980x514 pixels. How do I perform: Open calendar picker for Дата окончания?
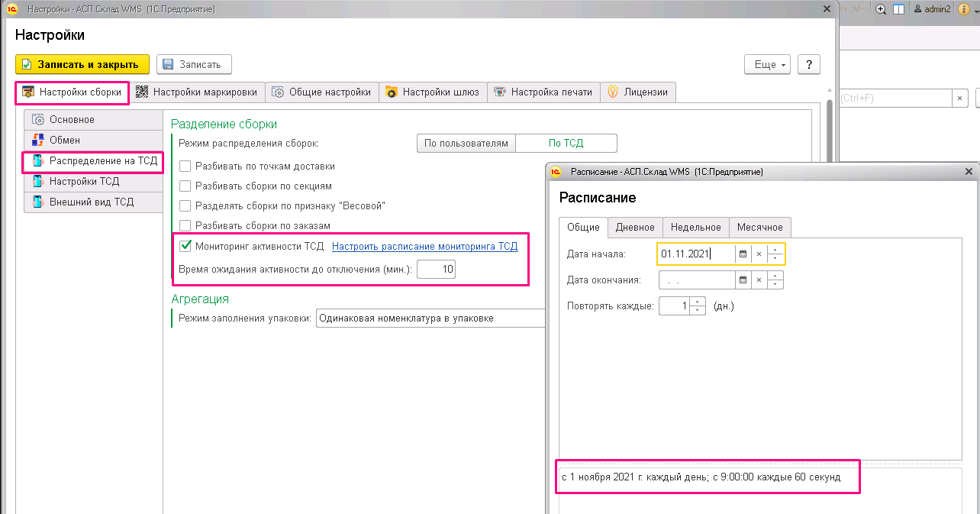pyautogui.click(x=743, y=280)
